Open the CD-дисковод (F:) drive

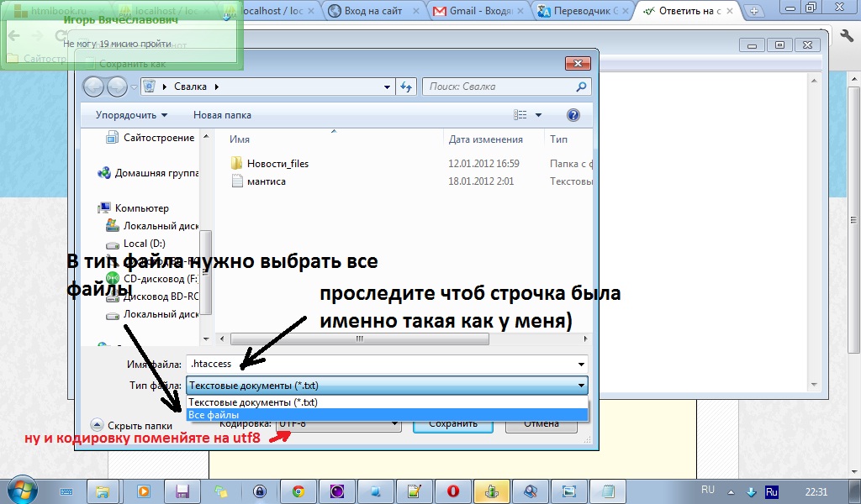(x=152, y=279)
